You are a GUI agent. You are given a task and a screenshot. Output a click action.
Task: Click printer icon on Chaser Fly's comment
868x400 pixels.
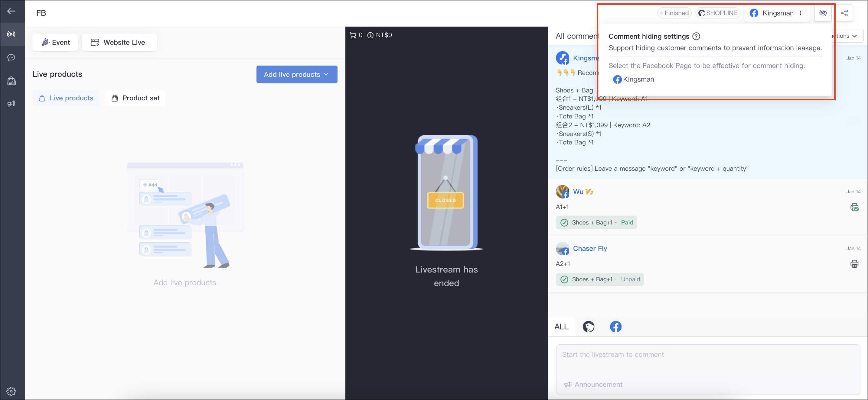[854, 264]
